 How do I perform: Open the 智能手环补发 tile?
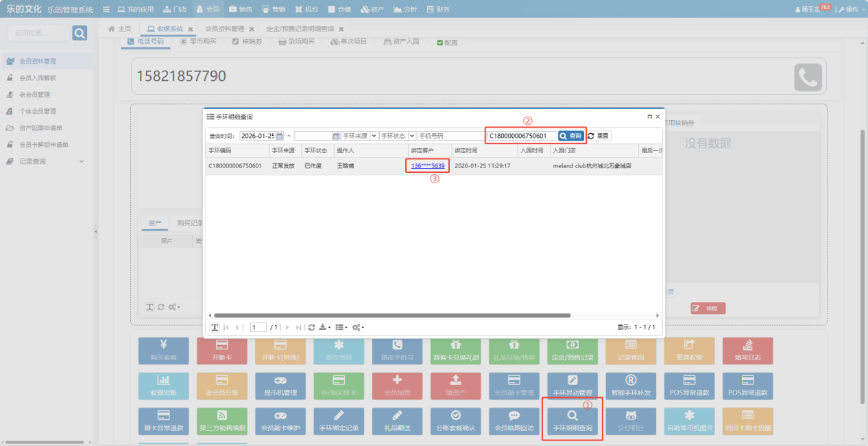631,384
